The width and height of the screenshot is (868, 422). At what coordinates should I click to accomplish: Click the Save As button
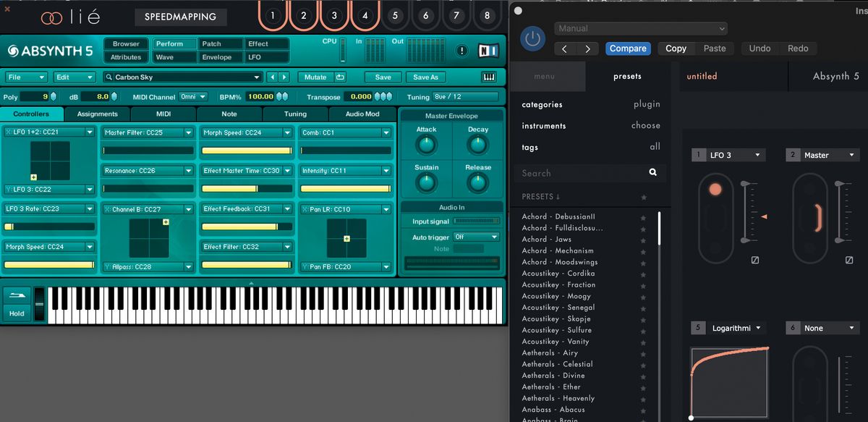click(x=425, y=77)
